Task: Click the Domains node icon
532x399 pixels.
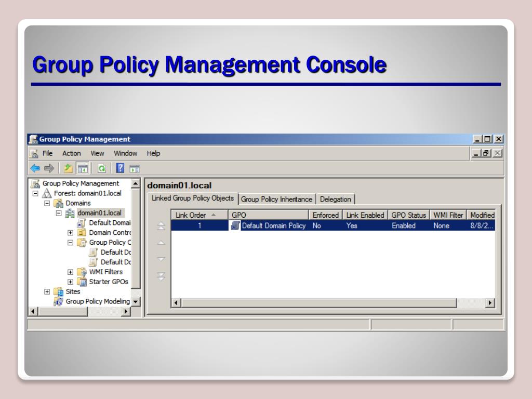Action: (x=59, y=203)
